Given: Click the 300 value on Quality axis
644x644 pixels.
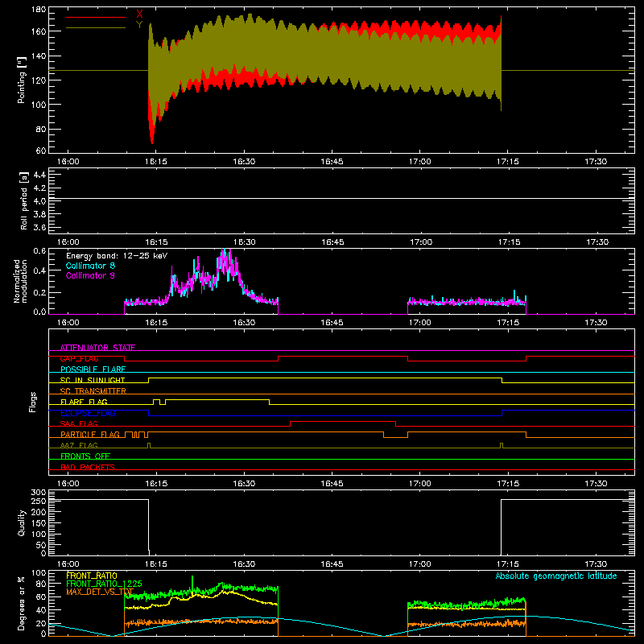Looking at the screenshot, I should (39, 493).
